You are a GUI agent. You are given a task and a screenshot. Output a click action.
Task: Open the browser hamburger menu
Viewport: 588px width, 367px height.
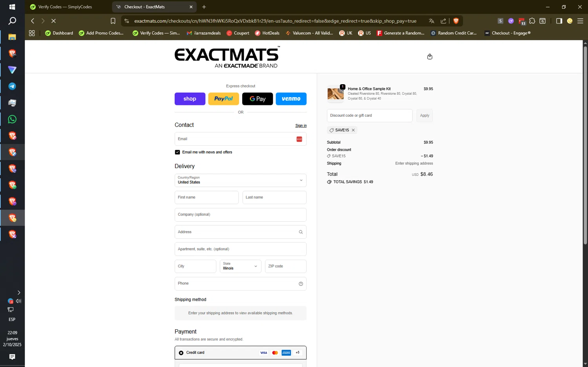pos(580,21)
